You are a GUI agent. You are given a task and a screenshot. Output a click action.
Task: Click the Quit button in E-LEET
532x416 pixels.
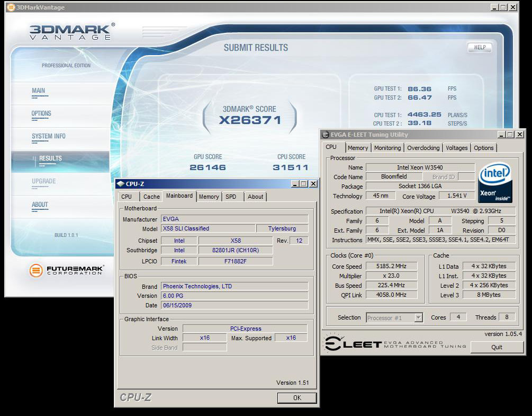coord(497,347)
